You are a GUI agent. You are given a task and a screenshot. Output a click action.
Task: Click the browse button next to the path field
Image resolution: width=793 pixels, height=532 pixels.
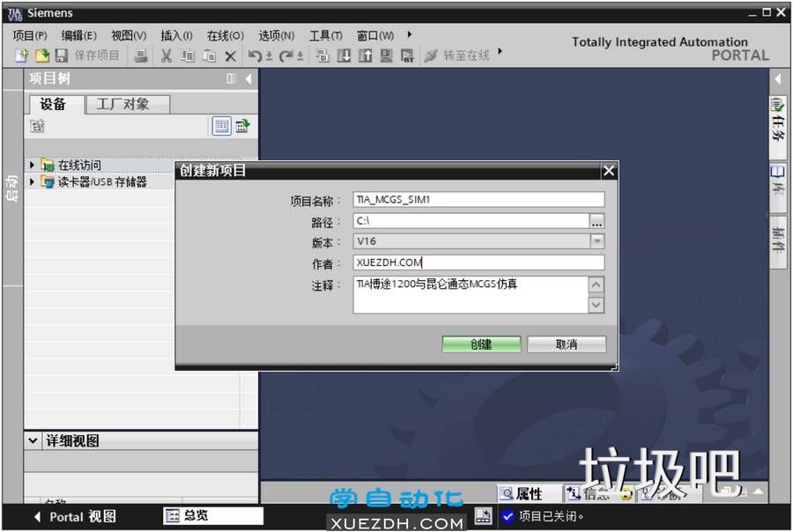pos(597,221)
